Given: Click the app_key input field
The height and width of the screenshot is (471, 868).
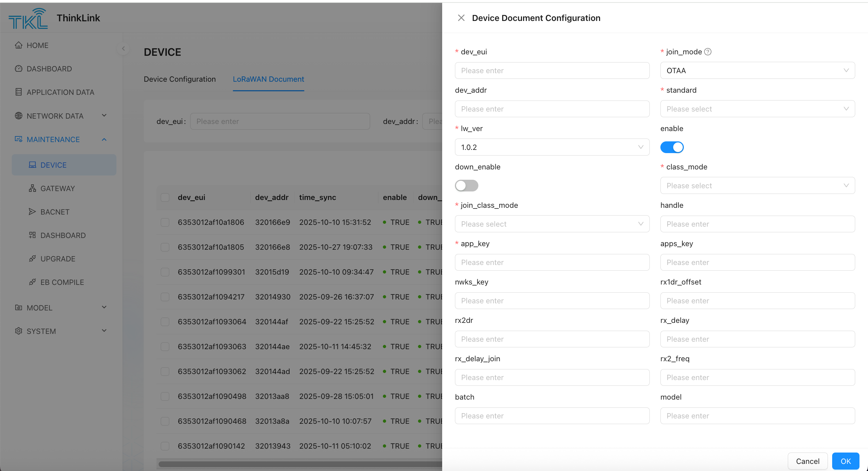Looking at the screenshot, I should coord(552,262).
